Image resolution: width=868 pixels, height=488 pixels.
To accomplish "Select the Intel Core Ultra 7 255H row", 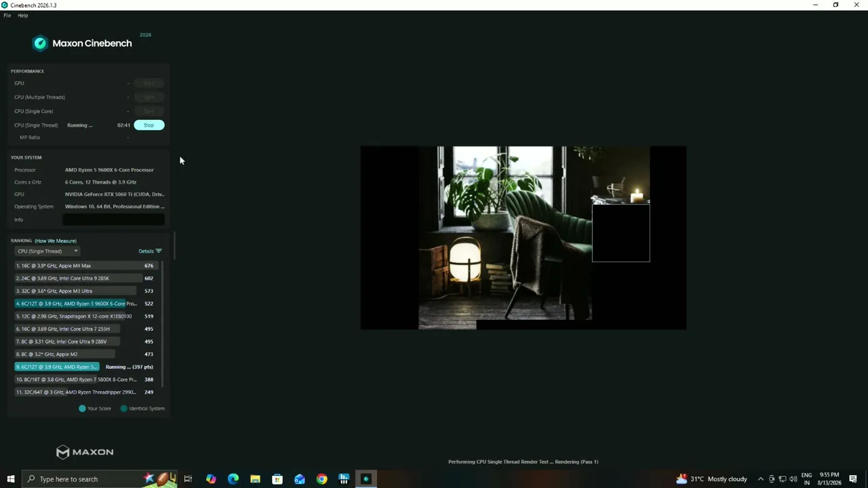I will [x=85, y=329].
